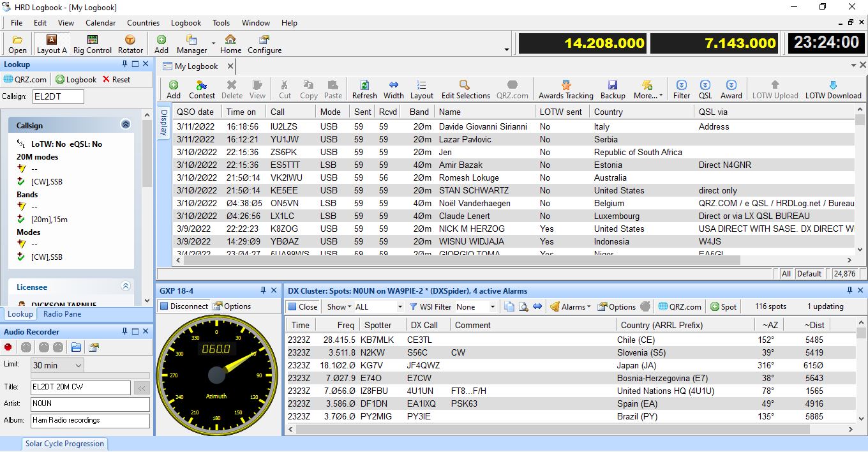The width and height of the screenshot is (868, 452).
Task: Open the Countries menu
Action: click(143, 22)
